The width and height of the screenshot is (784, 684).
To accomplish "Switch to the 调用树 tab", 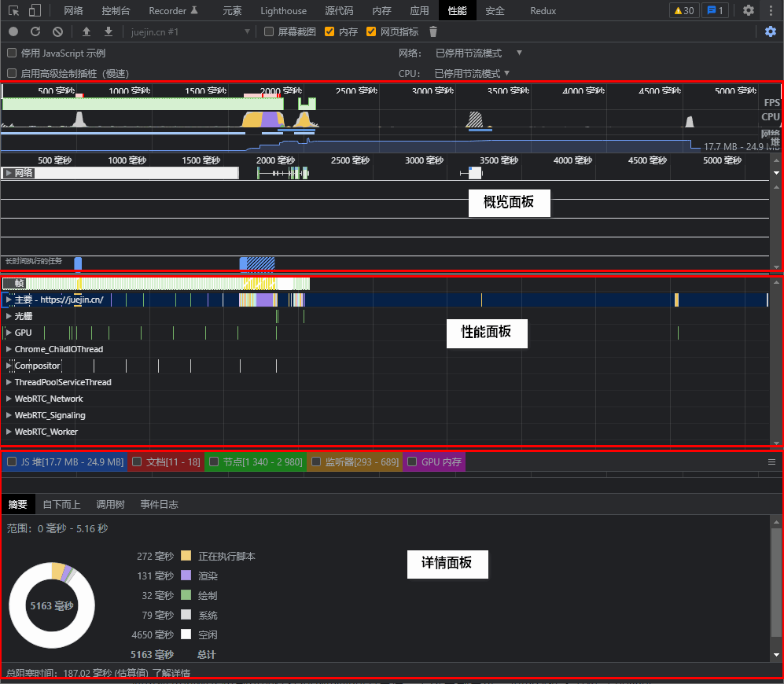I will [110, 504].
